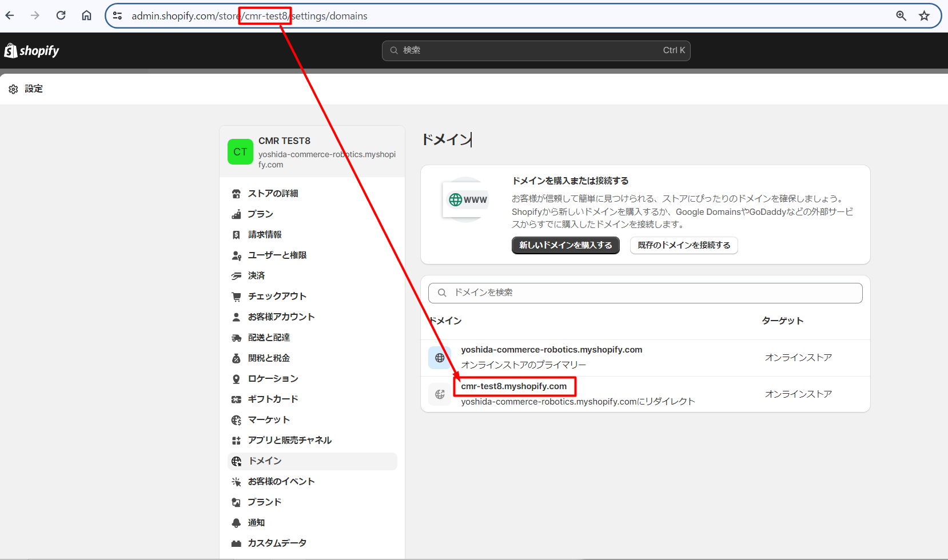The width and height of the screenshot is (948, 560).
Task: Click the browser forward arrow
Action: (35, 15)
